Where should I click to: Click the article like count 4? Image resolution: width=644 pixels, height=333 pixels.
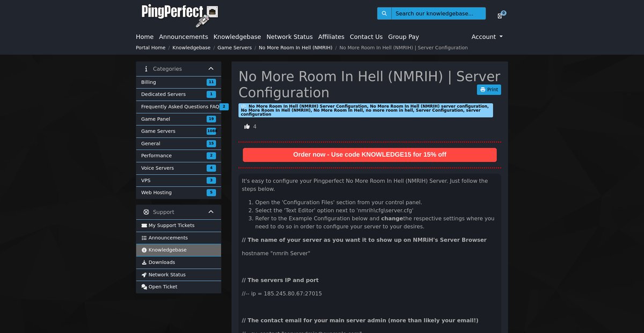255,127
